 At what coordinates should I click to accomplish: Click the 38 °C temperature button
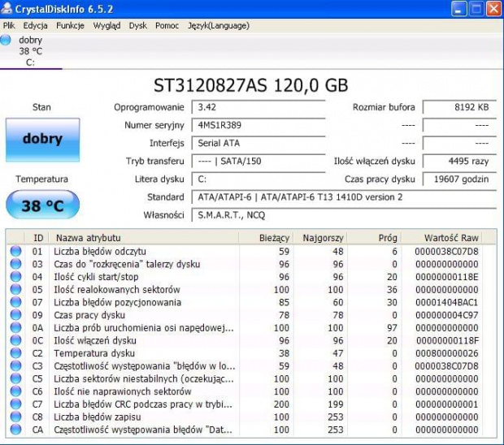click(43, 205)
